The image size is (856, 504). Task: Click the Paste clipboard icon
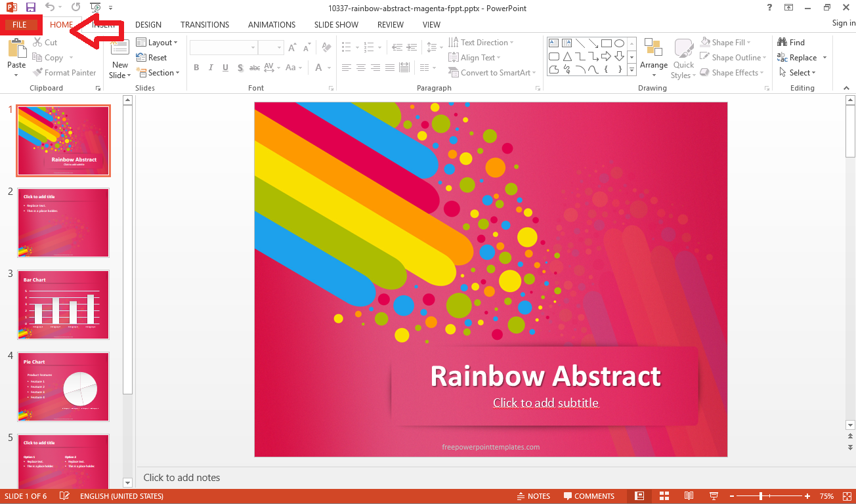[16, 51]
